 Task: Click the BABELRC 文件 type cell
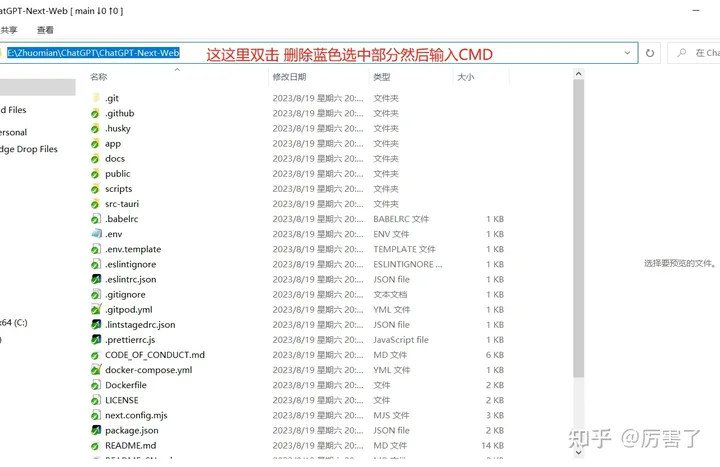(x=401, y=219)
